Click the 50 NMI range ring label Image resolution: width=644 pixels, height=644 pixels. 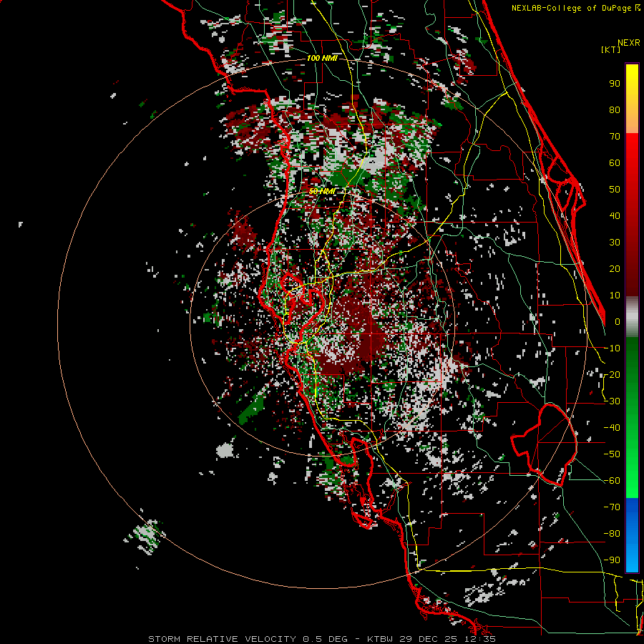[321, 191]
